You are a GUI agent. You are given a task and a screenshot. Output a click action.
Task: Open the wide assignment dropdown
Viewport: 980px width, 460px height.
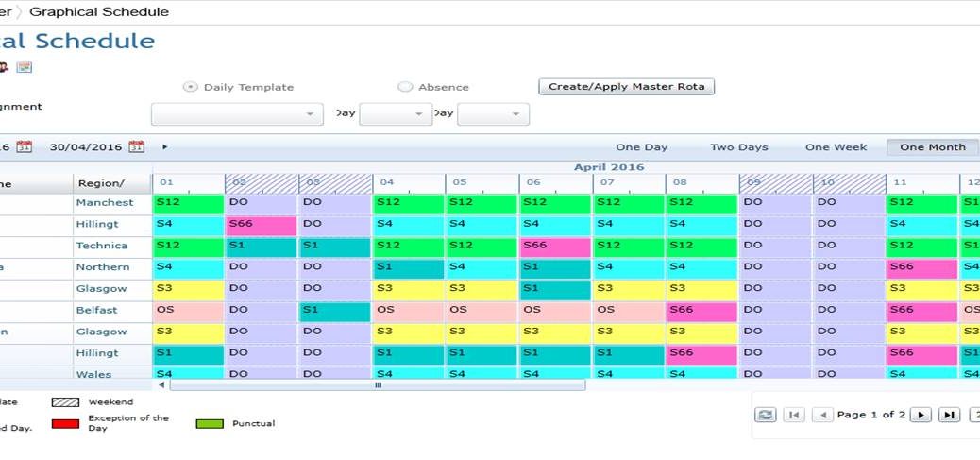(x=237, y=114)
